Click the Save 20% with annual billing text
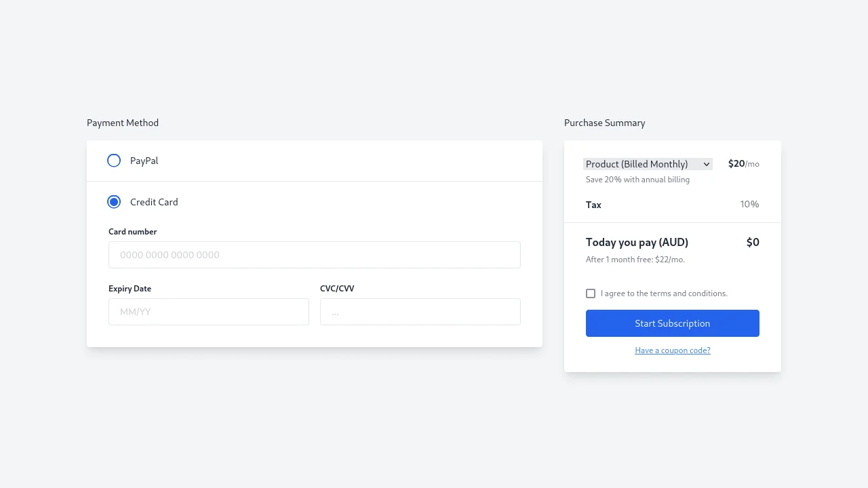This screenshot has height=488, width=868. tap(637, 179)
